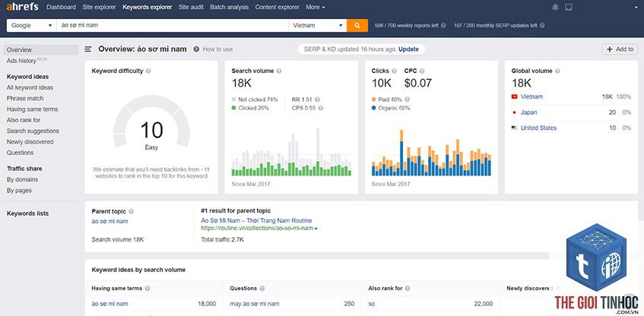Click monthly SERP updates help icon
644x316 pixels.
542,25
